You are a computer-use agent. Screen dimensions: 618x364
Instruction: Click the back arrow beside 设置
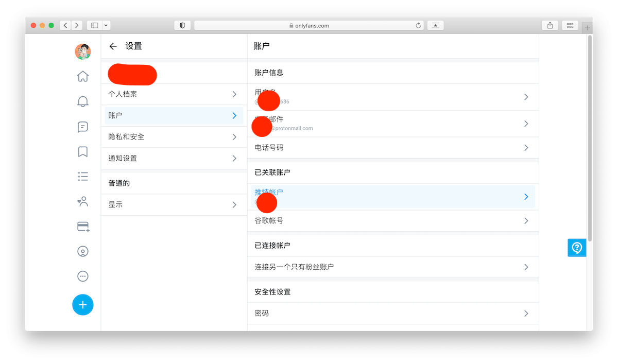pyautogui.click(x=113, y=46)
